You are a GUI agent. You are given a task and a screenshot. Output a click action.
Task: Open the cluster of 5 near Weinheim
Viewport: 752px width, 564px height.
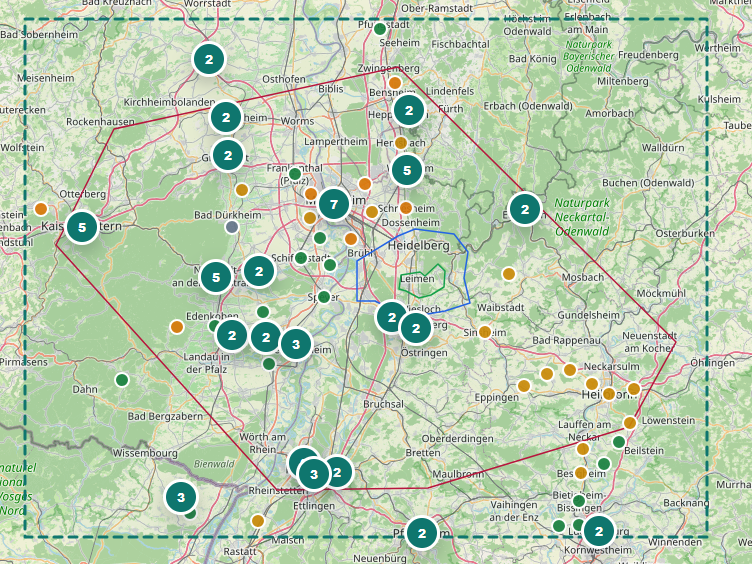407,170
